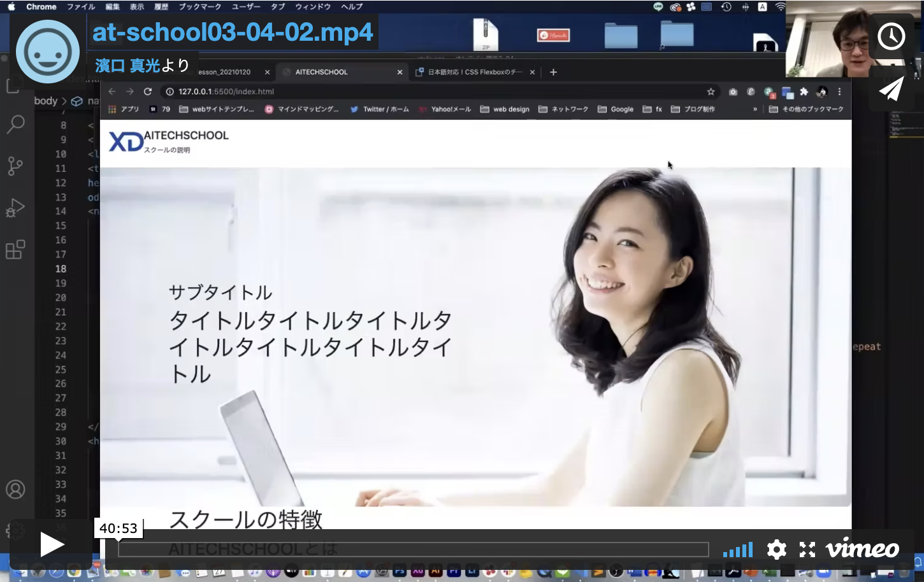
Task: Show more bookmarks chevron
Action: click(755, 109)
